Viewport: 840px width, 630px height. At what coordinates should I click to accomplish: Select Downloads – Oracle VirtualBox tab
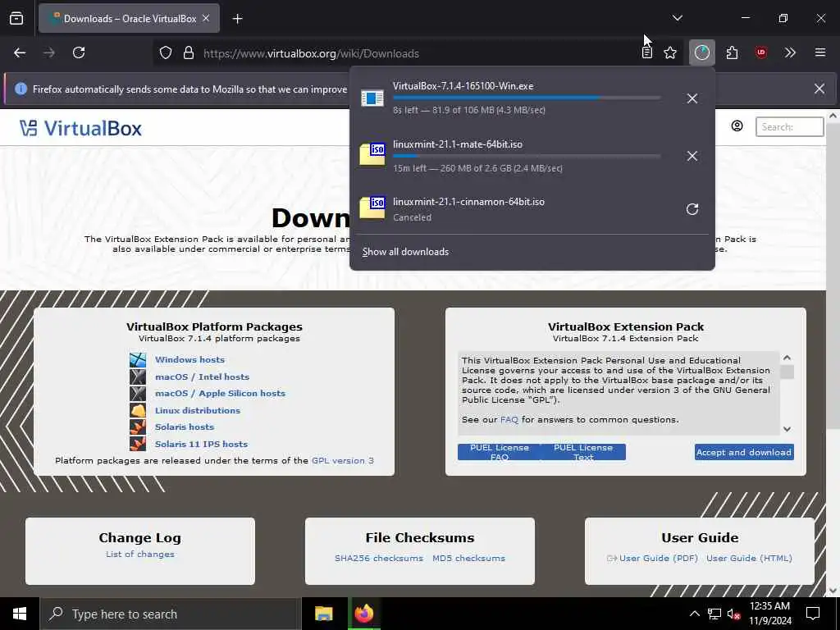(129, 18)
